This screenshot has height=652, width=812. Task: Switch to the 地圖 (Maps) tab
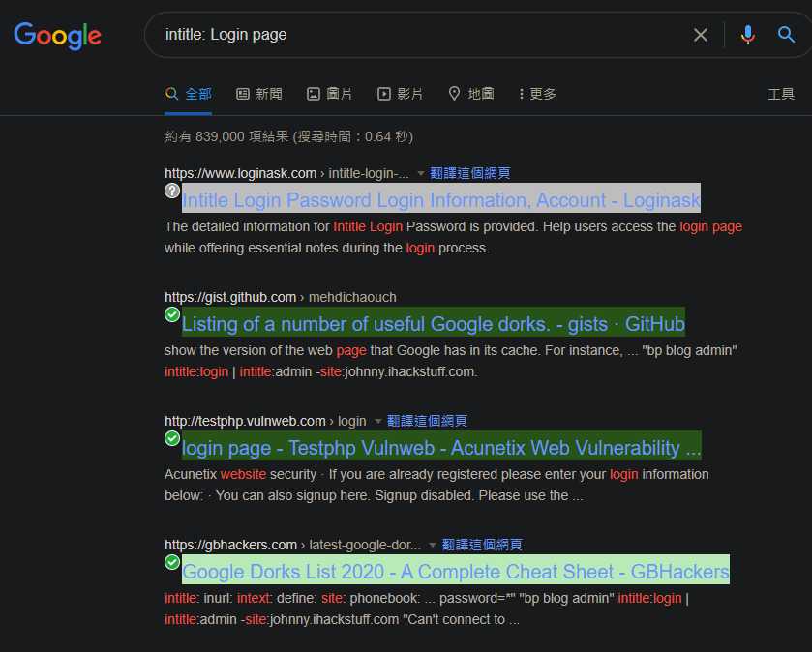470,94
